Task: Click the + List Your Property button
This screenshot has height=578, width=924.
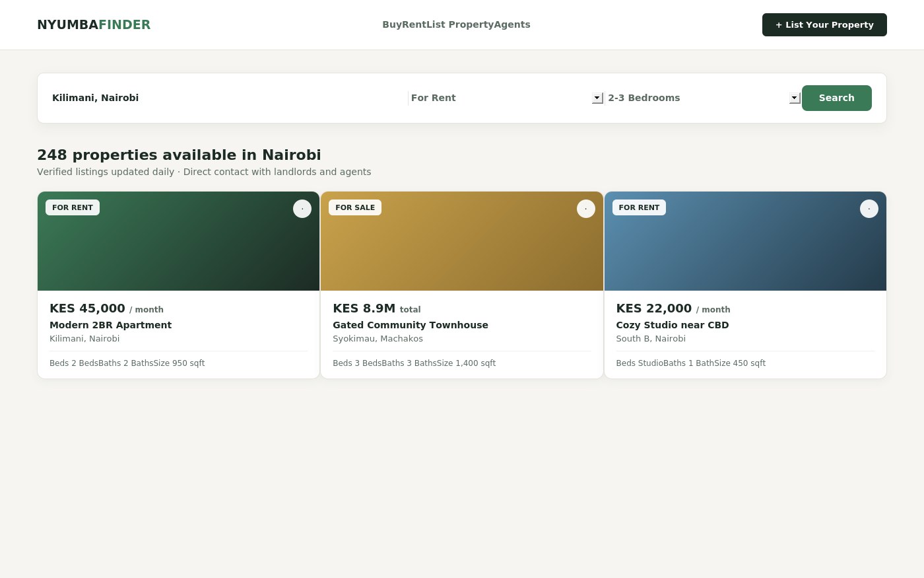Action: (824, 24)
